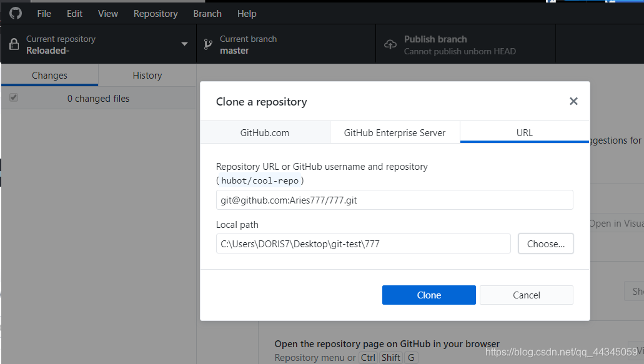Click the hubot/cool-repo example text

[x=260, y=180]
